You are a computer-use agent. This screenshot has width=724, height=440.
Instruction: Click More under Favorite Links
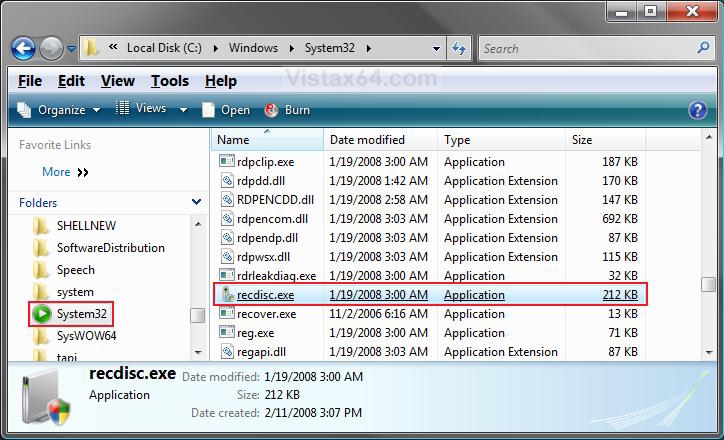click(x=65, y=172)
